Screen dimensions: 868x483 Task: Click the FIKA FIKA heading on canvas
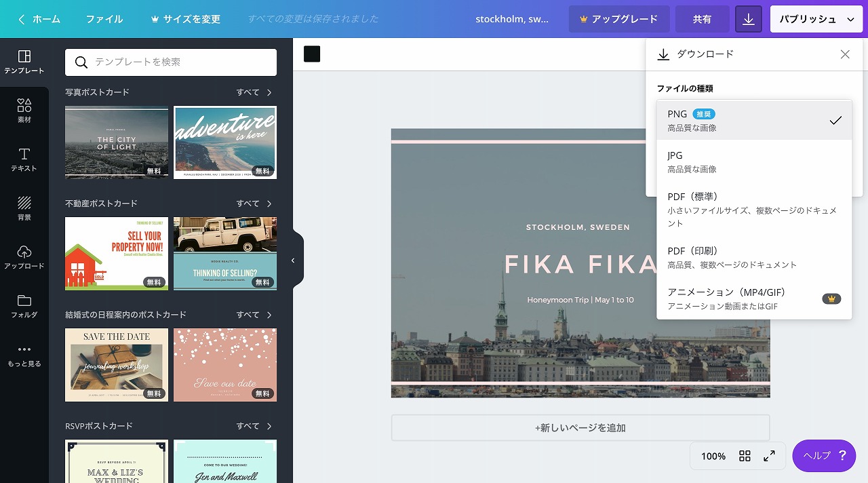[581, 264]
